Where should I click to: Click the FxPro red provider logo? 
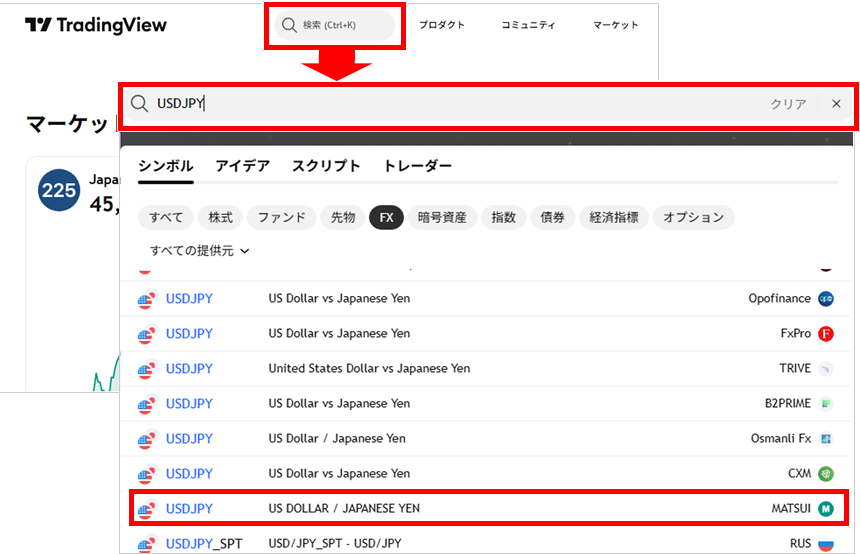(825, 333)
